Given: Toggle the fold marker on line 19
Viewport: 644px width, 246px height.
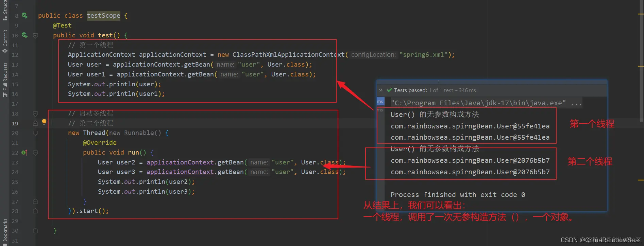Looking at the screenshot, I should [x=35, y=123].
